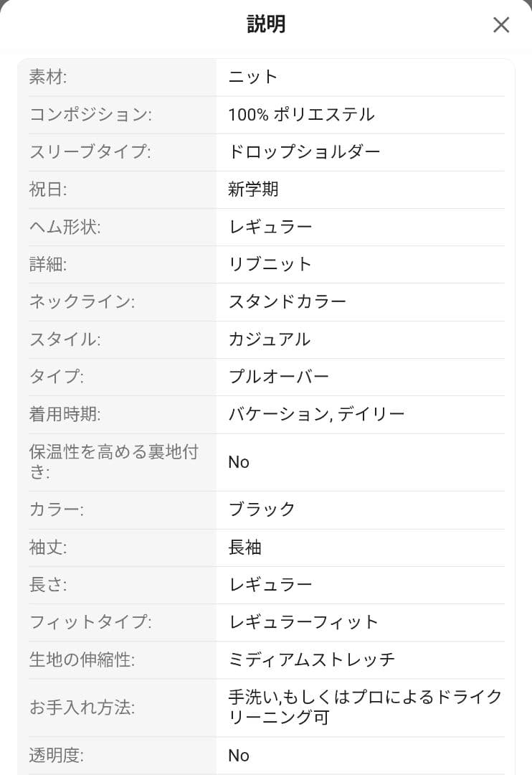Click the スタンドカラー neckline value
The width and height of the screenshot is (532, 775).
pos(288,301)
